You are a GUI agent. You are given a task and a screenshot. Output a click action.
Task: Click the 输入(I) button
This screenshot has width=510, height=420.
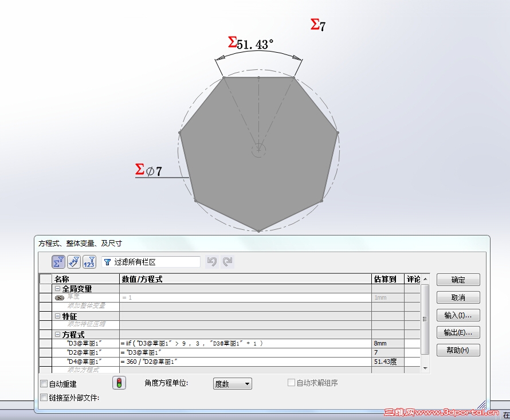457,315
